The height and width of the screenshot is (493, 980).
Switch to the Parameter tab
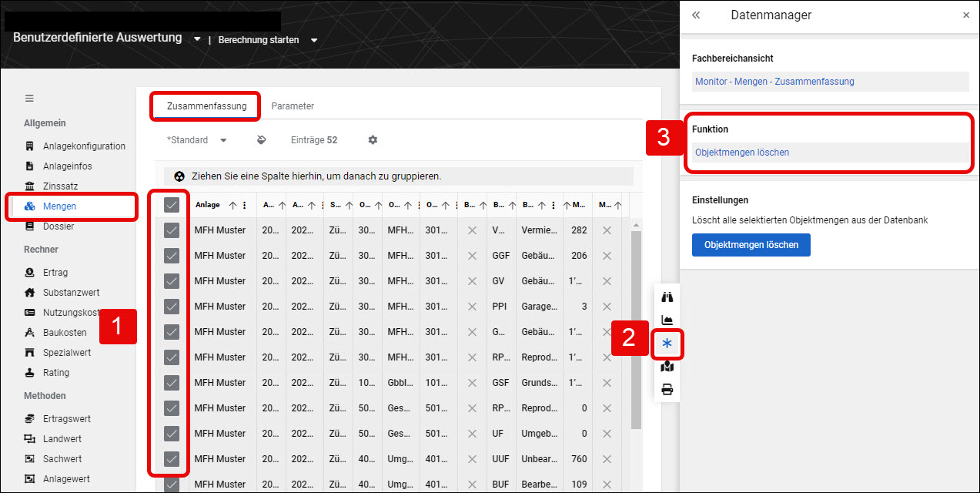pyautogui.click(x=293, y=106)
